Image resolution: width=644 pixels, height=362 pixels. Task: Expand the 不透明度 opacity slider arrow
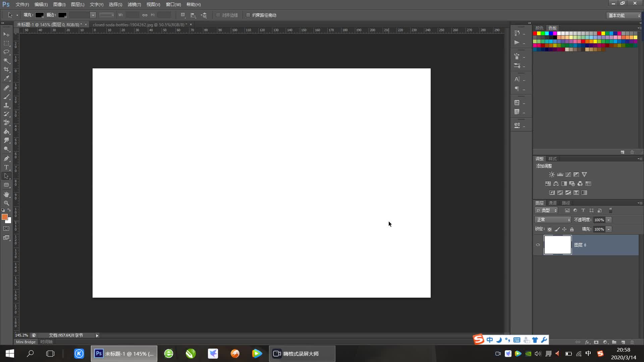point(609,220)
